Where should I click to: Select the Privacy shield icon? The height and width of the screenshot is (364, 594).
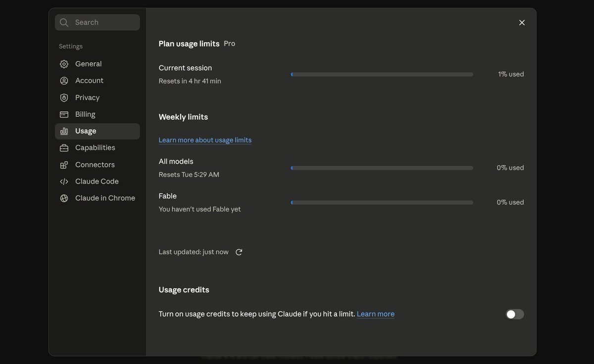click(64, 97)
